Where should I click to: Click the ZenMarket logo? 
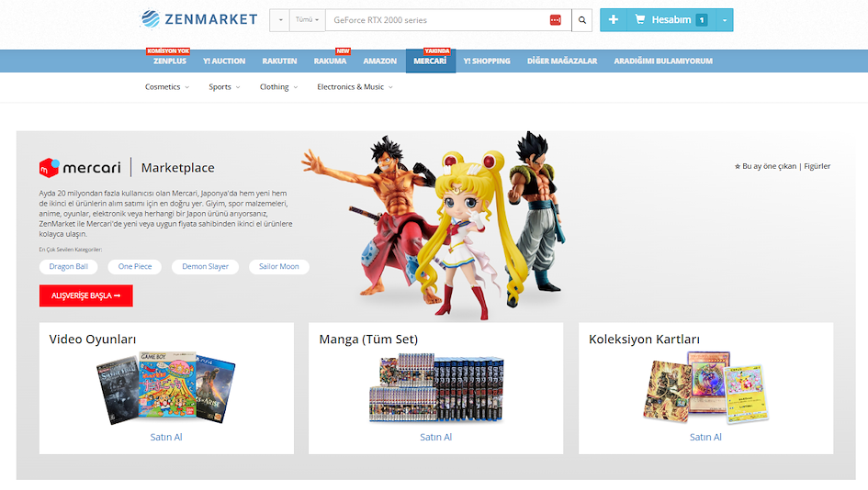198,19
